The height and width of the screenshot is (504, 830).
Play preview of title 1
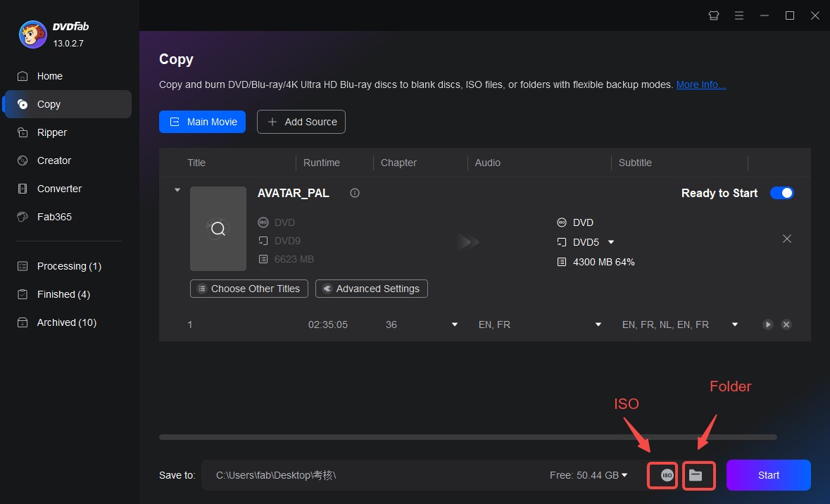tap(768, 325)
